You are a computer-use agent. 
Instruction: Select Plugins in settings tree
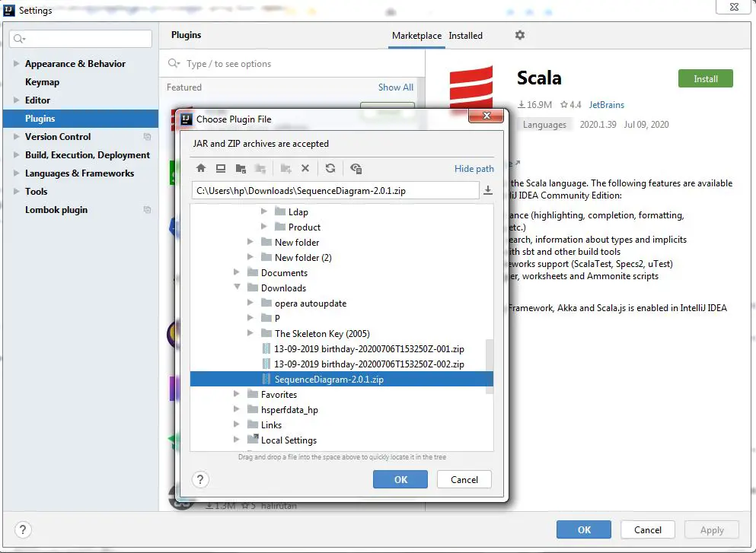[x=81, y=119]
